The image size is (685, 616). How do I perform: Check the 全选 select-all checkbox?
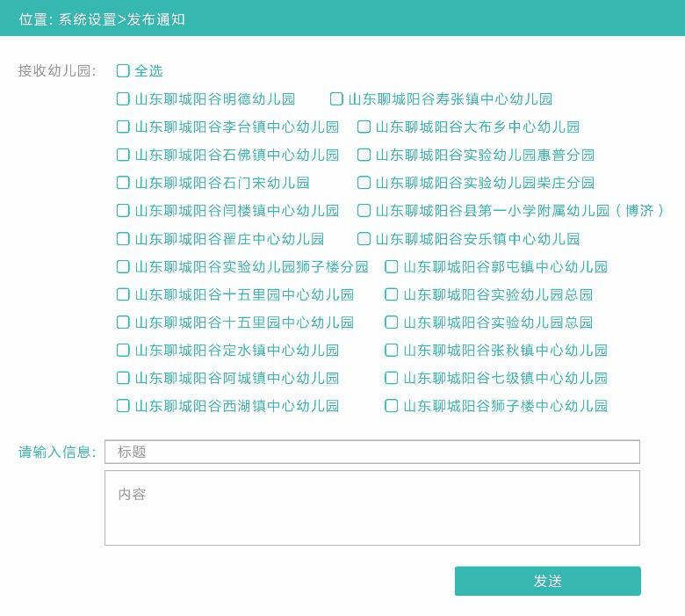point(123,71)
